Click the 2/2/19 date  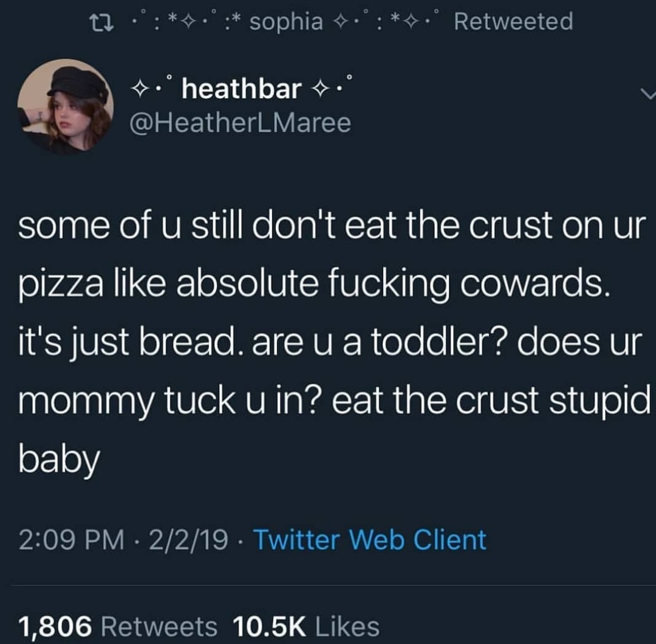point(188,540)
